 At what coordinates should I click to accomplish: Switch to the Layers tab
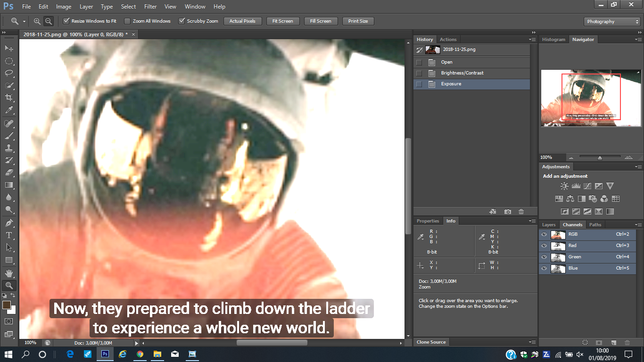pyautogui.click(x=548, y=225)
